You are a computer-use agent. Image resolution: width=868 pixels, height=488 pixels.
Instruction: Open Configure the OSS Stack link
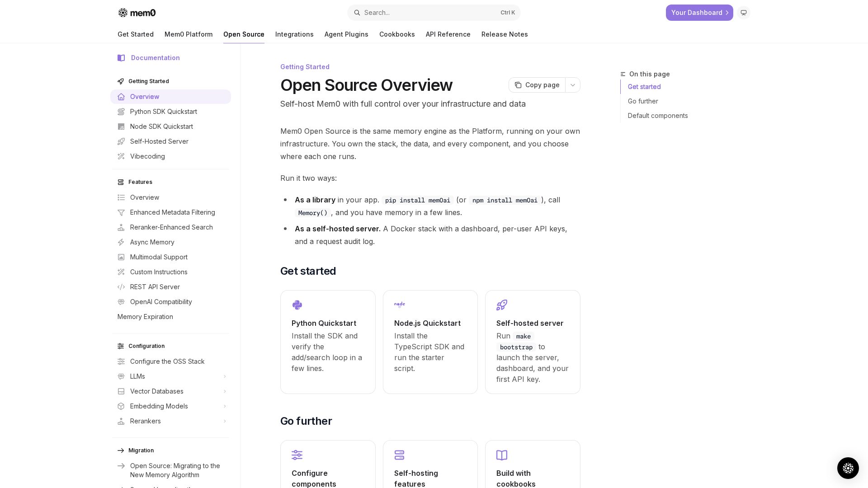[x=171, y=361]
